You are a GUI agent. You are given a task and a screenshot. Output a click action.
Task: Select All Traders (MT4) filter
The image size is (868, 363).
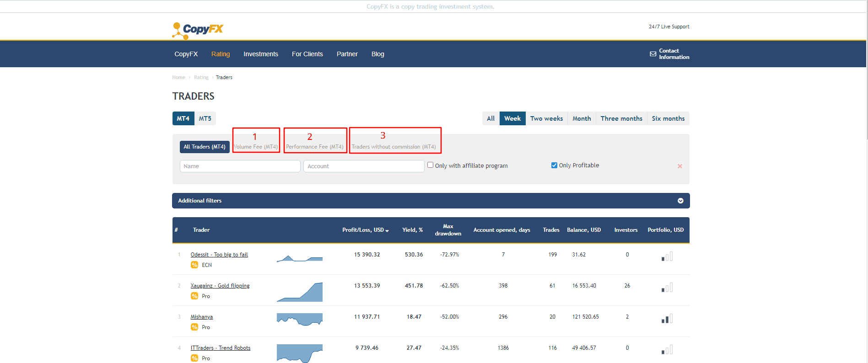[205, 147]
